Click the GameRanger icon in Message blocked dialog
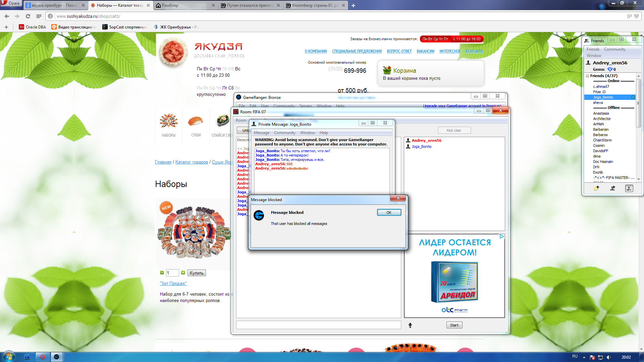Screen dimensions: 644x362 (259, 215)
